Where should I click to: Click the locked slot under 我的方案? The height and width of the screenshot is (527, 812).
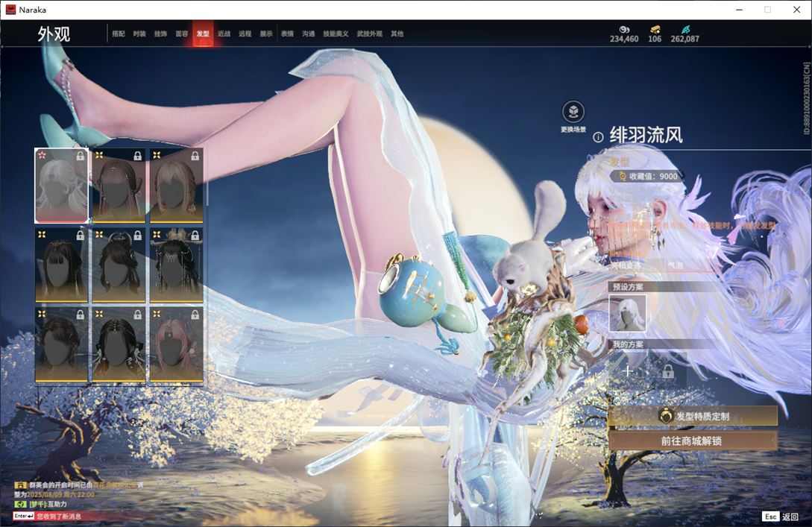pyautogui.click(x=668, y=371)
